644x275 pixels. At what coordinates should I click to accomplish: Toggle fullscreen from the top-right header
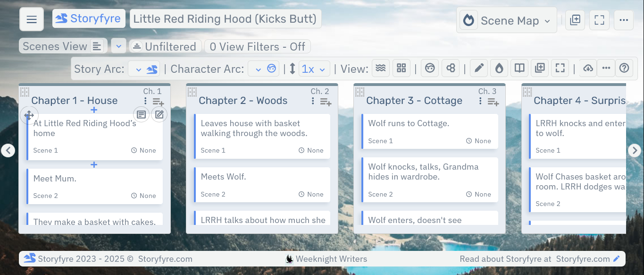pos(599,20)
